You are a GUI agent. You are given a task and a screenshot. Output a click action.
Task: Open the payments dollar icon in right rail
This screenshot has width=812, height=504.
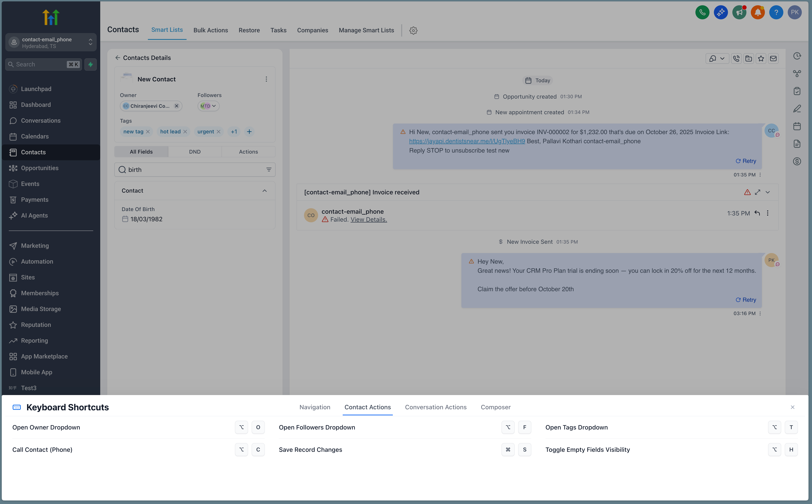point(797,161)
